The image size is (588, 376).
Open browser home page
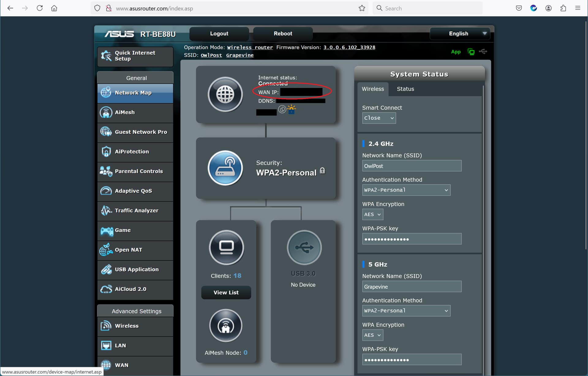pyautogui.click(x=54, y=8)
